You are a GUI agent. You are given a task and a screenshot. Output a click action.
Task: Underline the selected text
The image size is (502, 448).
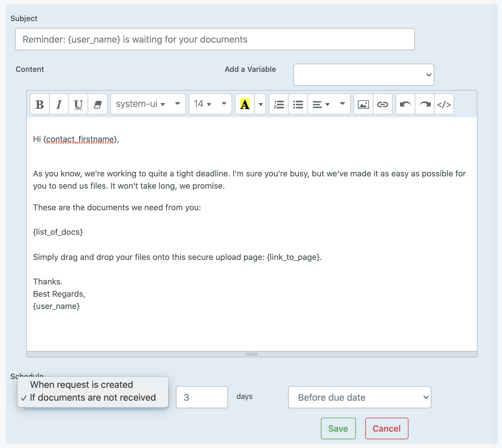[x=78, y=104]
